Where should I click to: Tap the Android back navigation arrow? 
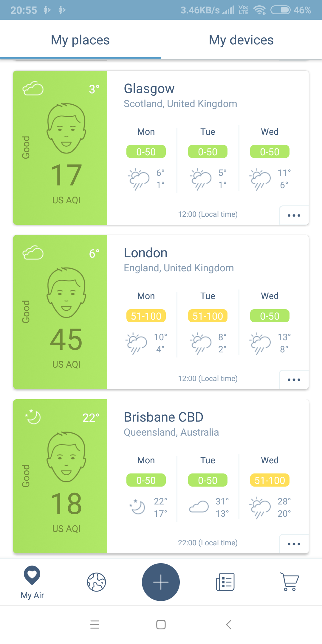229,624
